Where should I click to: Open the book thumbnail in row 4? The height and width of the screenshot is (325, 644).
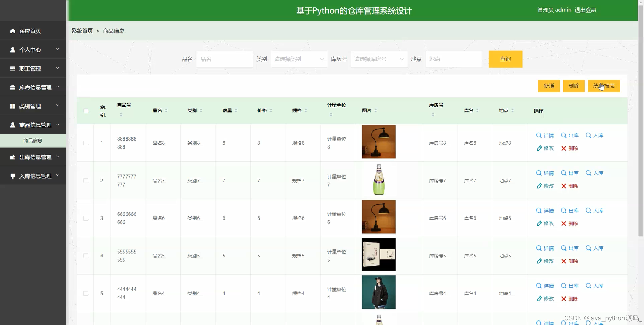(x=379, y=254)
